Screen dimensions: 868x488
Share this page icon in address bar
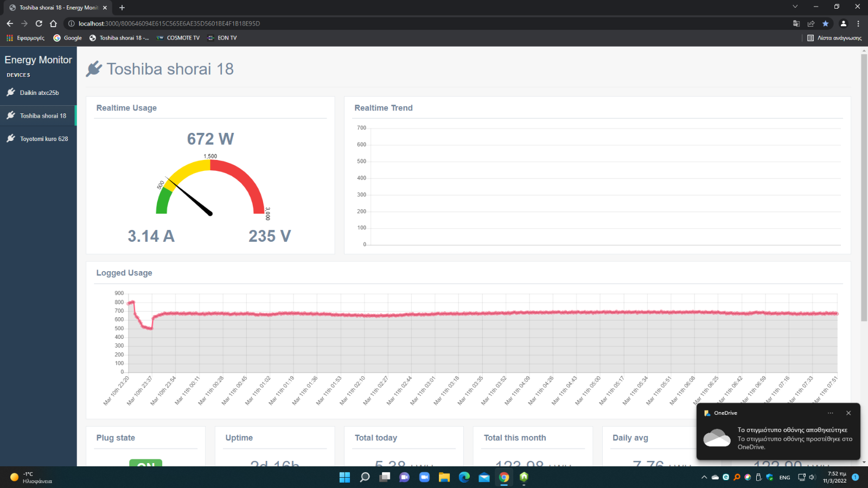click(x=811, y=23)
